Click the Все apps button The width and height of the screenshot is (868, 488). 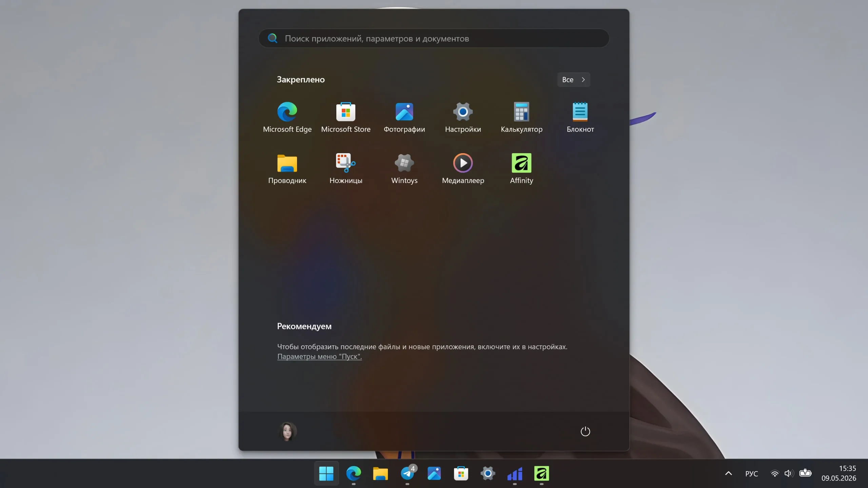pos(574,80)
